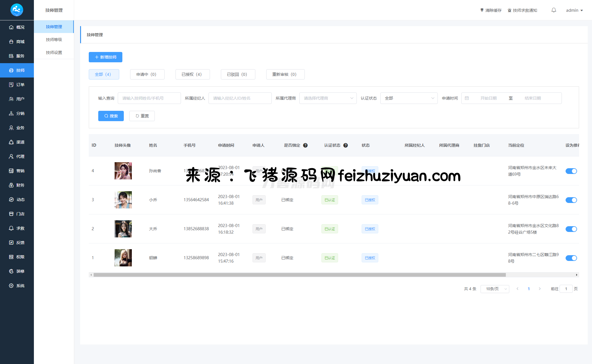Open the 10条/页 page size dropdown
The height and width of the screenshot is (364, 592).
tap(495, 289)
